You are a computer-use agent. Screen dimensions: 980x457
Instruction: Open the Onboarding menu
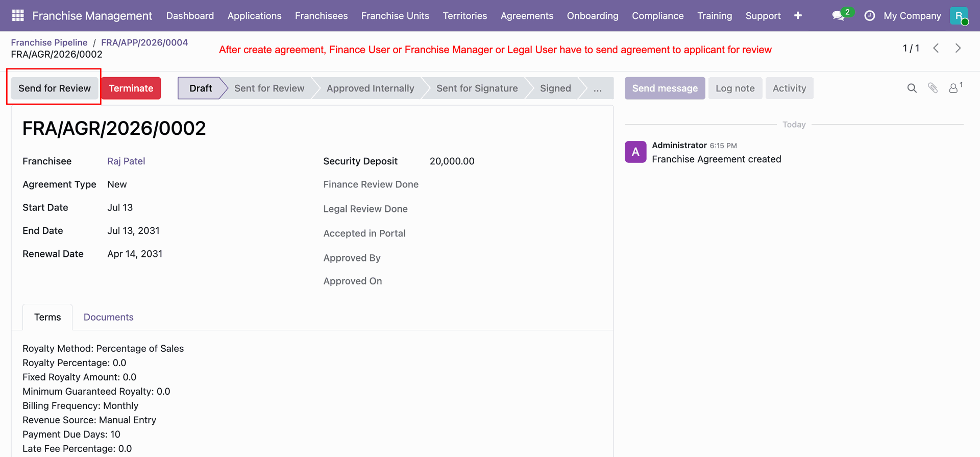click(593, 16)
